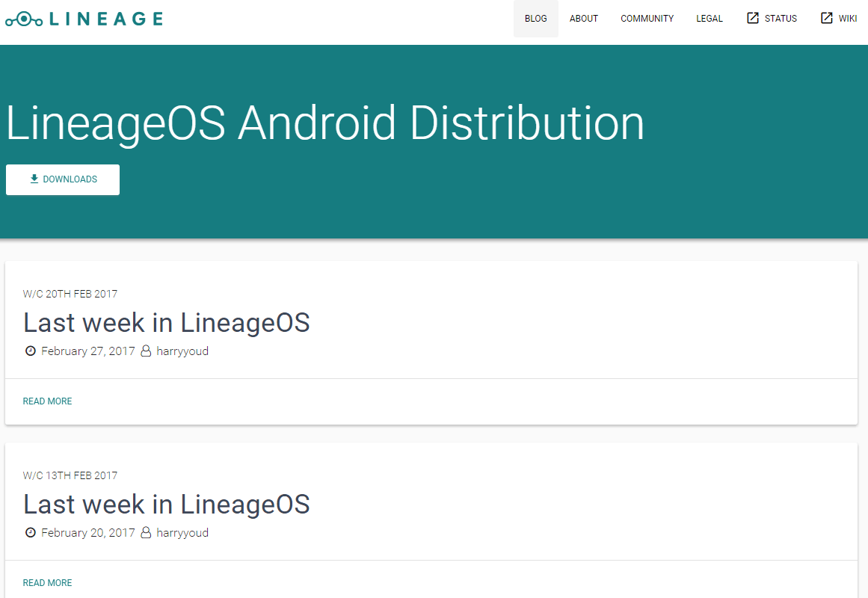This screenshot has height=598, width=868.
Task: Click the clock icon beside February 20, 2017
Action: click(31, 532)
